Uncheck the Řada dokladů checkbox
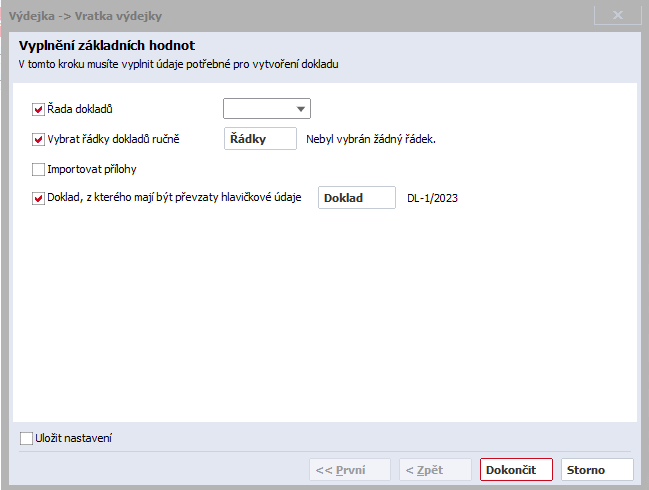The height and width of the screenshot is (490, 649). [x=38, y=109]
